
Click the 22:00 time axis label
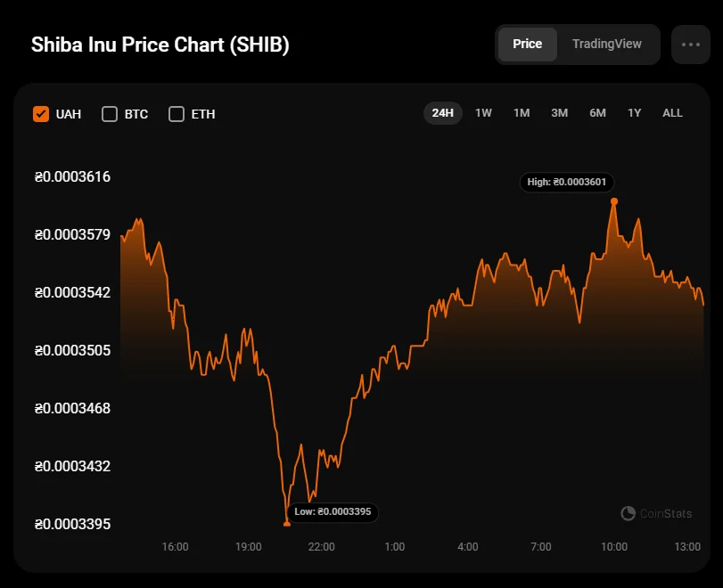321,546
